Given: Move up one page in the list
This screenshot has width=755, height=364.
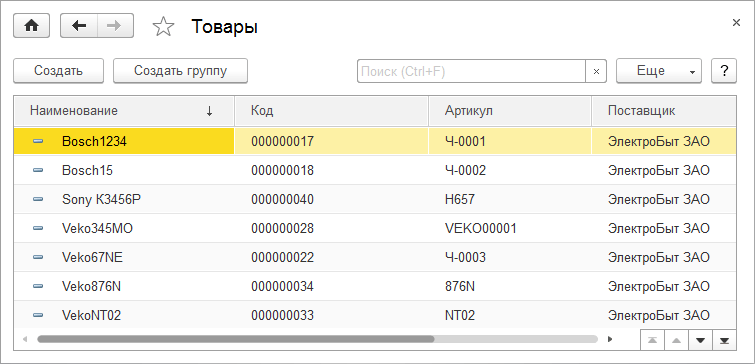Looking at the screenshot, I should pos(677,340).
